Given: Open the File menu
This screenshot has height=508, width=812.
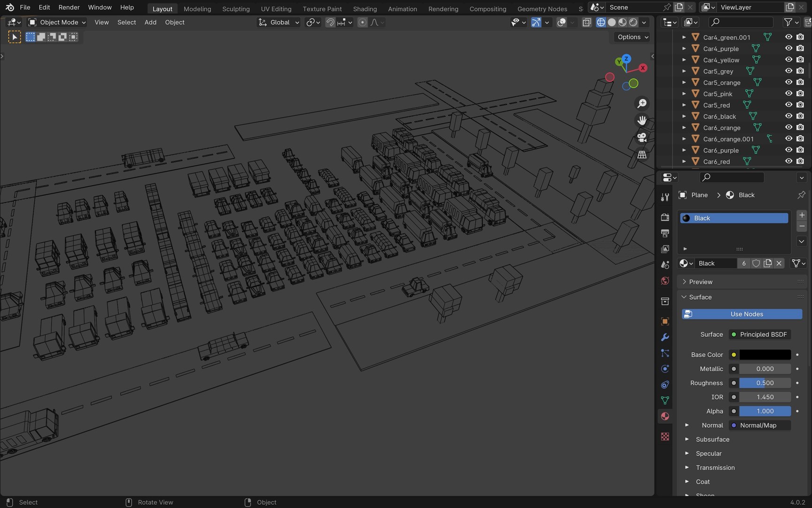Looking at the screenshot, I should point(25,8).
